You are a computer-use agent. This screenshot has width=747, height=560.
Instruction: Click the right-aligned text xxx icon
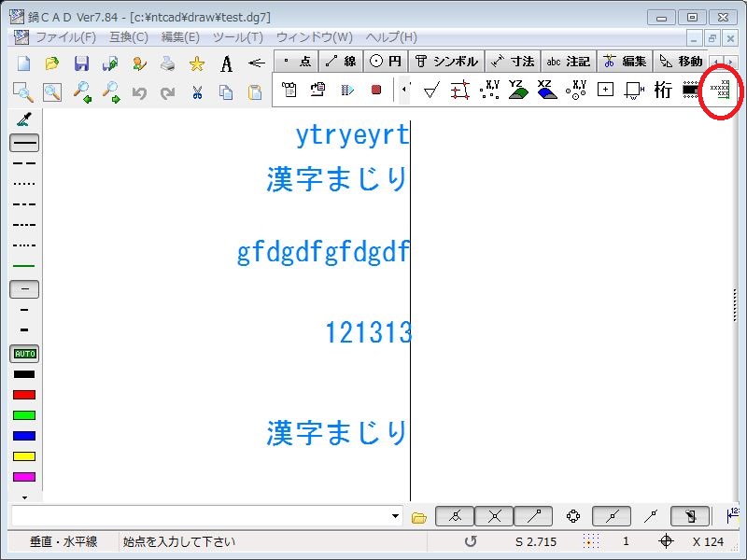tap(719, 90)
